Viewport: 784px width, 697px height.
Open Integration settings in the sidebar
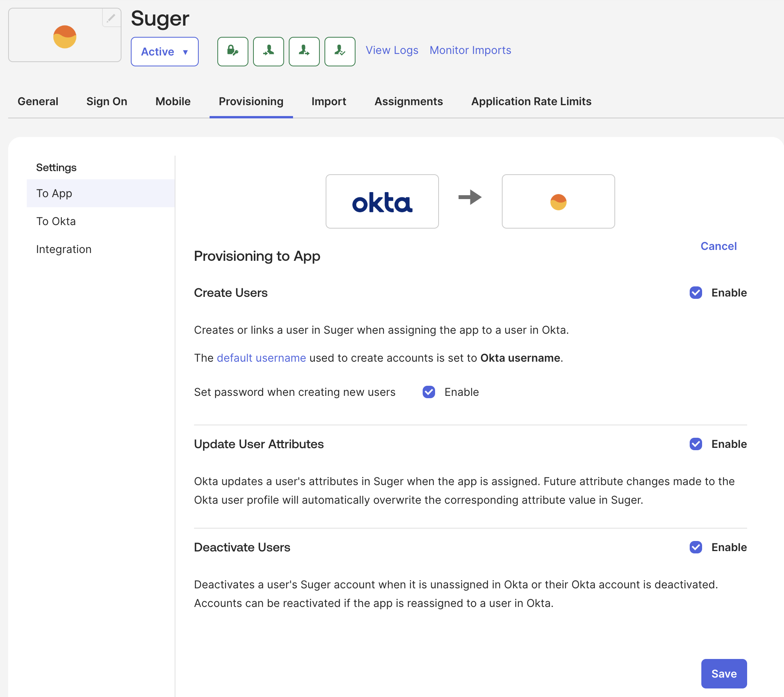point(64,249)
